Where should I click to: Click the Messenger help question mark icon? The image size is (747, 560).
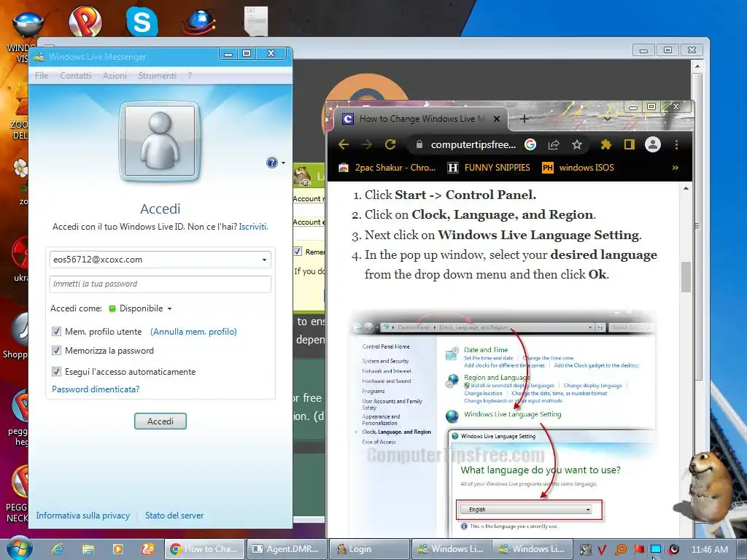coord(271,163)
